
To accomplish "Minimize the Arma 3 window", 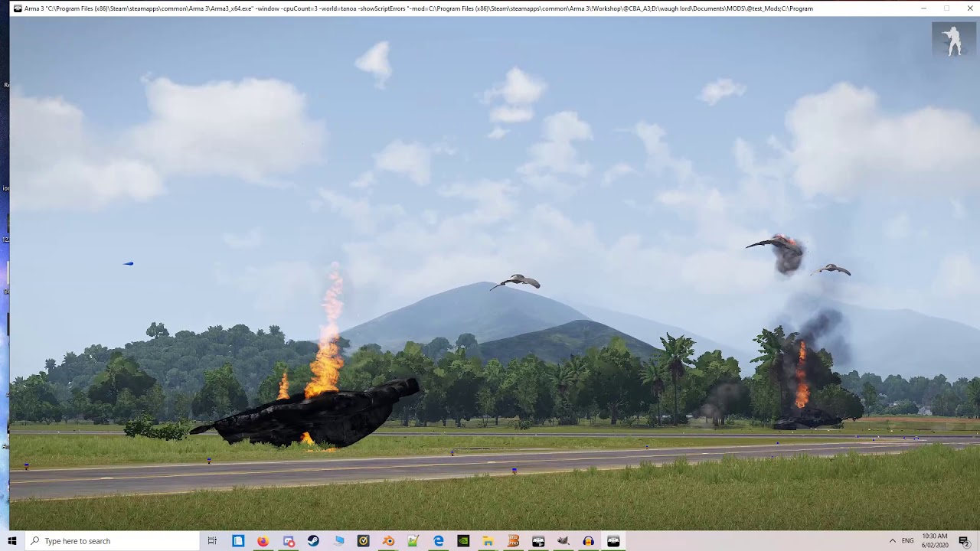I will tap(924, 8).
